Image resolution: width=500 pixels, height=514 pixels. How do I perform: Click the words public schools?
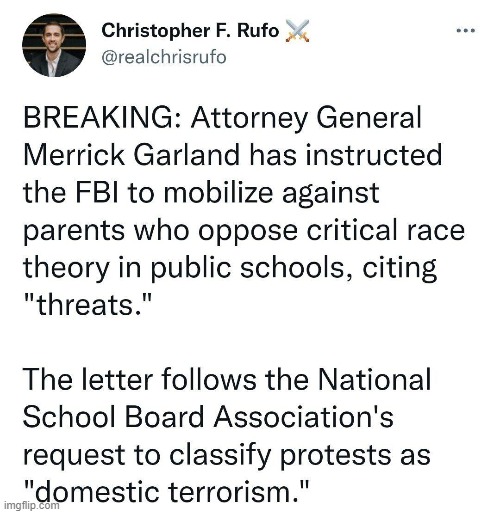[247, 268]
